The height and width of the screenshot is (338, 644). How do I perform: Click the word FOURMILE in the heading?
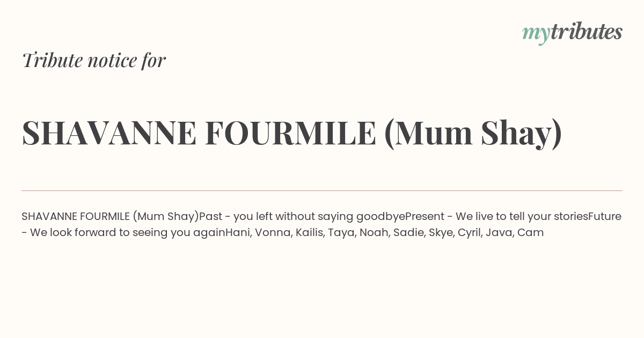(290, 133)
